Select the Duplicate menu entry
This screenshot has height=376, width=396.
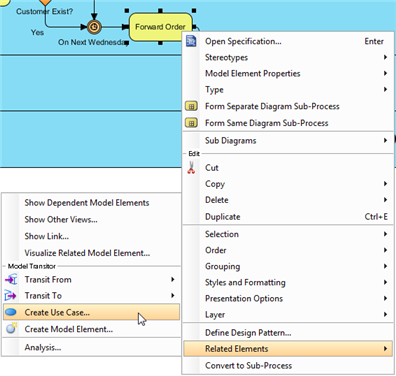pos(288,217)
